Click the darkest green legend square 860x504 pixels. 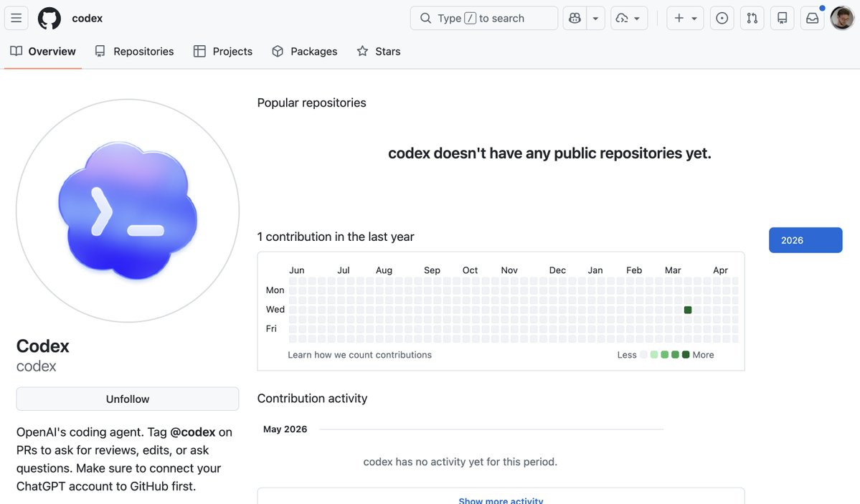(686, 355)
